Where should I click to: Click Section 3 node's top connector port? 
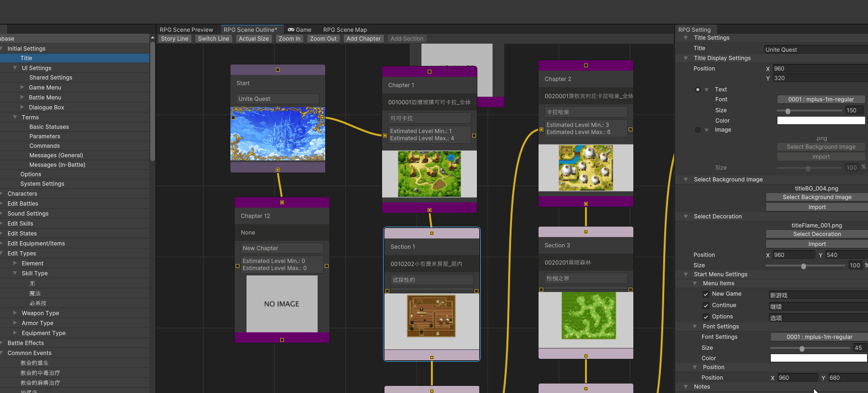tap(586, 232)
